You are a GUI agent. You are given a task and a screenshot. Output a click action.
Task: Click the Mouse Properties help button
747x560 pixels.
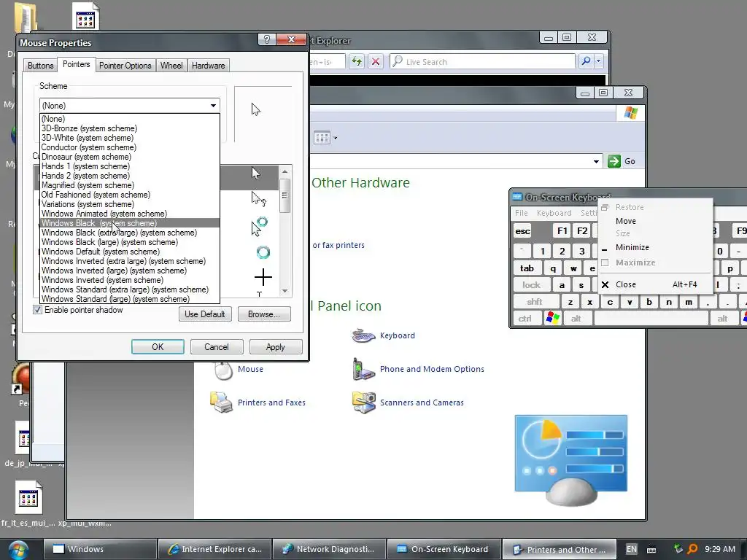267,39
